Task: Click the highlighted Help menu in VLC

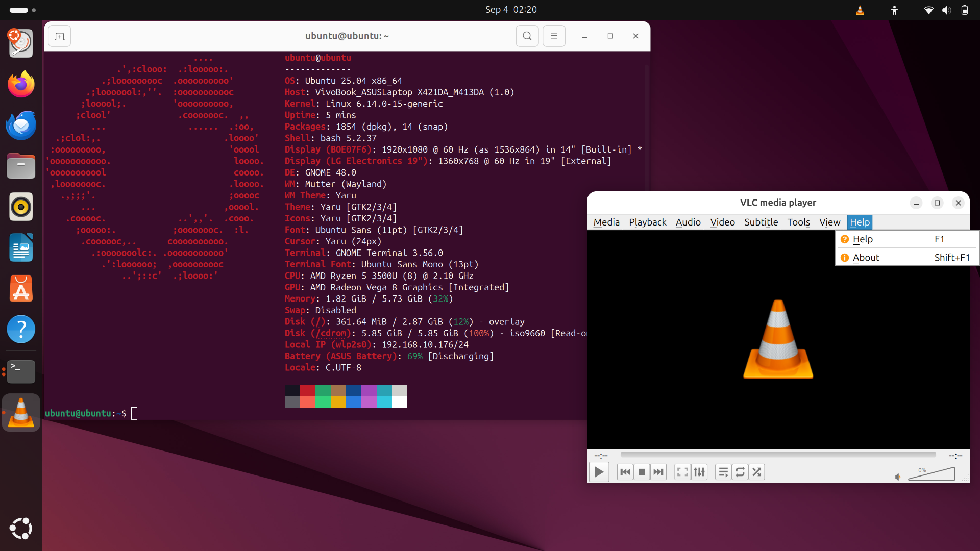Action: click(860, 222)
